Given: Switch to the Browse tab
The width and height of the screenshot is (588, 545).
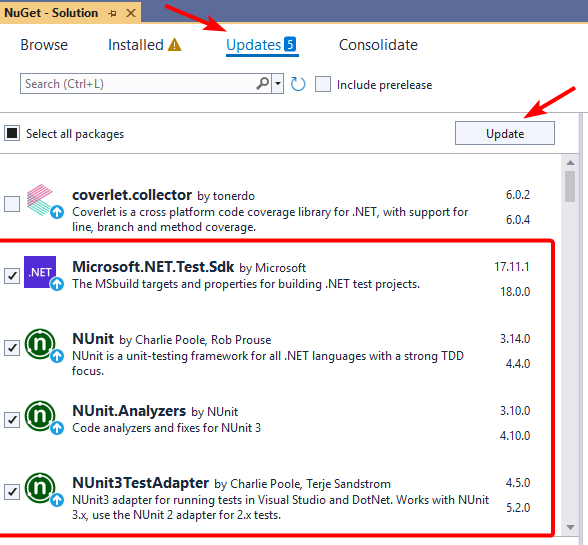Looking at the screenshot, I should pyautogui.click(x=44, y=45).
